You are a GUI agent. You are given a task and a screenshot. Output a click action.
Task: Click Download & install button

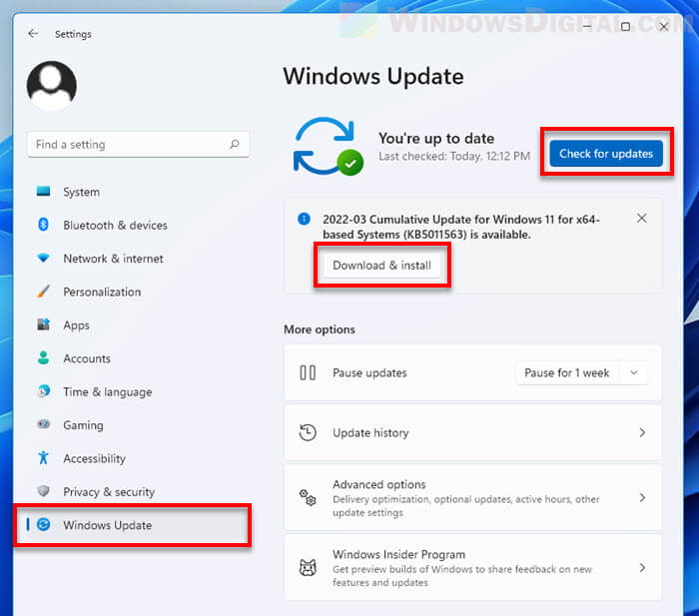click(381, 266)
